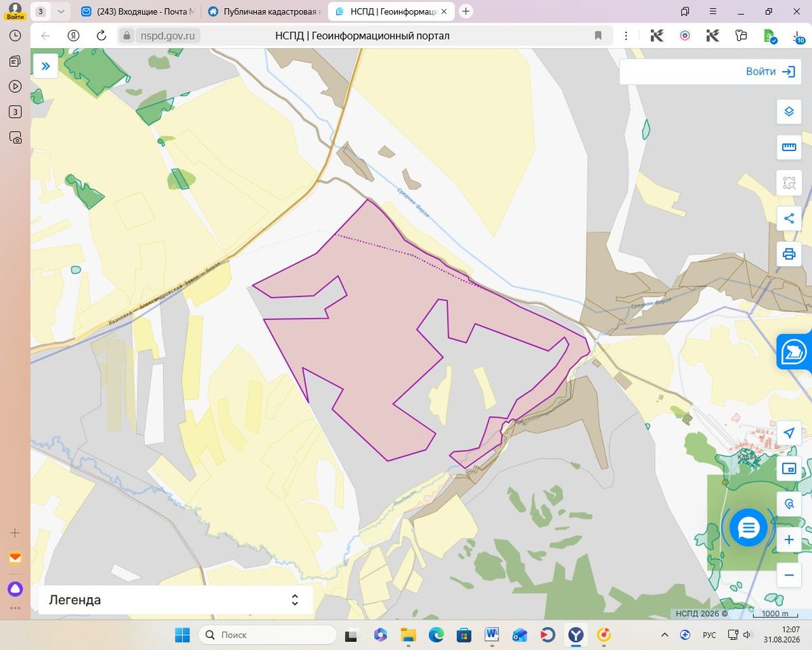This screenshot has width=812, height=650.
Task: Switch to the Входящие - Почта tab
Action: click(139, 12)
